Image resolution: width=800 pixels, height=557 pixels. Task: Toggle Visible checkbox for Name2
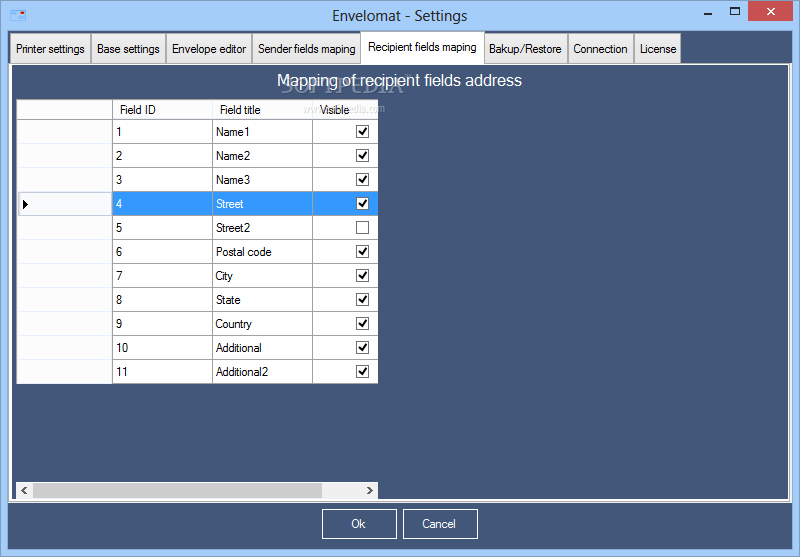pyautogui.click(x=362, y=156)
